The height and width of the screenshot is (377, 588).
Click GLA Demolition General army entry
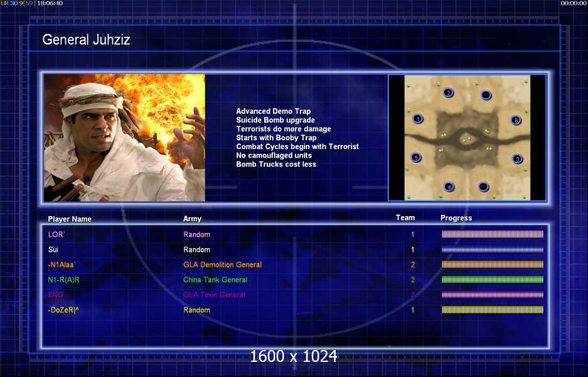pyautogui.click(x=222, y=265)
